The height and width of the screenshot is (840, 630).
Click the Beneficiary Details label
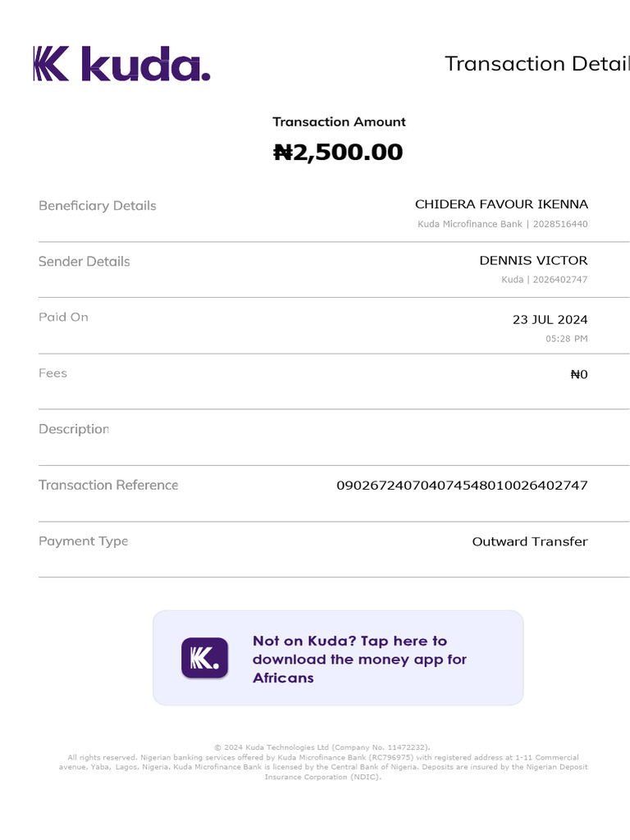point(97,206)
